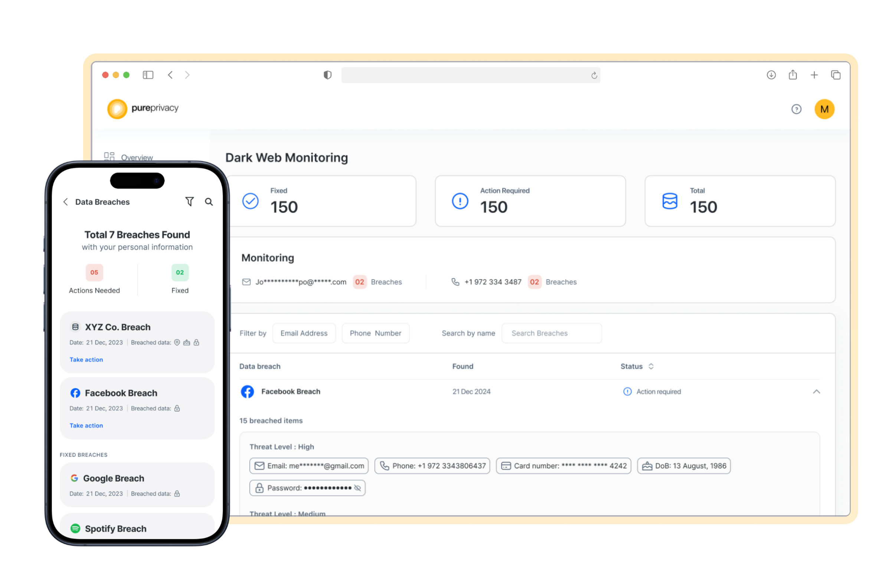Click the Facebook Breach logo icon
This screenshot has height=588, width=896.
247,392
